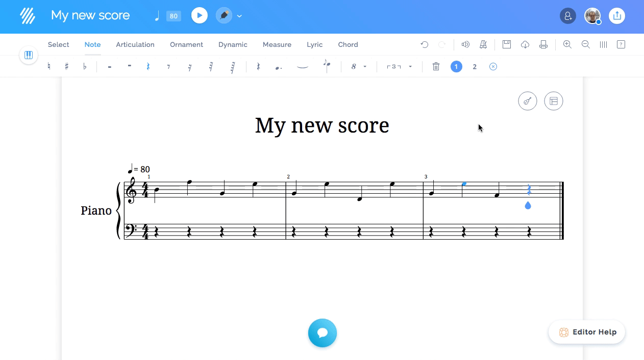
Task: Open the chat bubble button
Action: [323, 333]
